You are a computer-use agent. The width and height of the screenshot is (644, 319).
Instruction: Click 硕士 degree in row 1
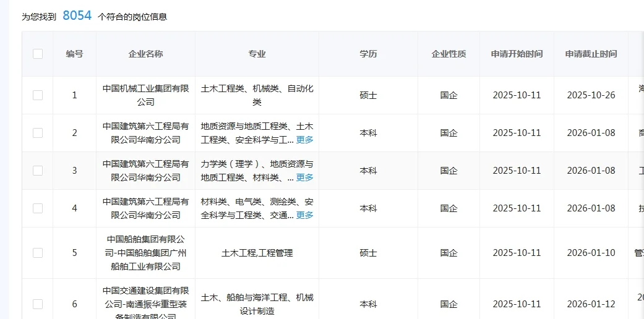point(369,95)
